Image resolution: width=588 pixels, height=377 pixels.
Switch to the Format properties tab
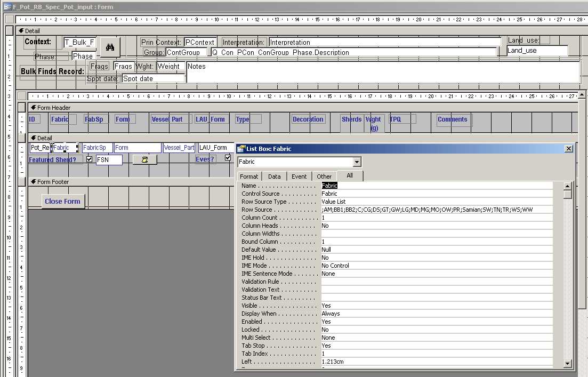pyautogui.click(x=248, y=177)
